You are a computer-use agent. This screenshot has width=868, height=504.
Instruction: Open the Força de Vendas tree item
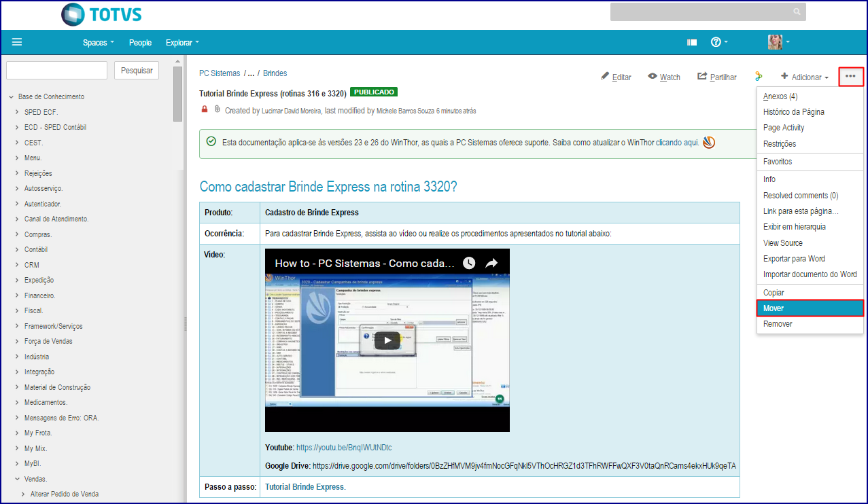pyautogui.click(x=48, y=341)
